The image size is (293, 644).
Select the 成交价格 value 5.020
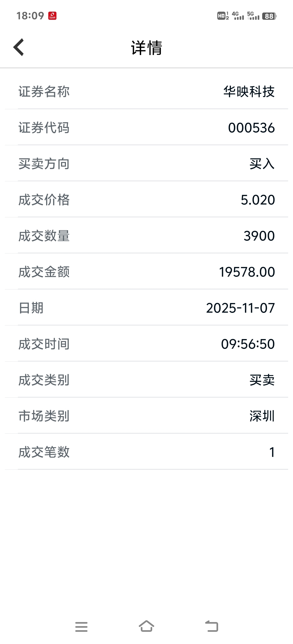click(258, 200)
